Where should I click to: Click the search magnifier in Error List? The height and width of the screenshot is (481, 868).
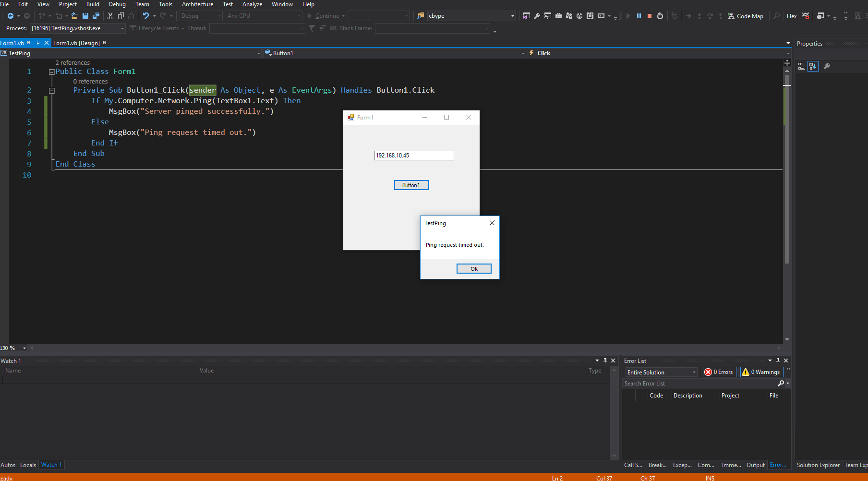(x=781, y=383)
